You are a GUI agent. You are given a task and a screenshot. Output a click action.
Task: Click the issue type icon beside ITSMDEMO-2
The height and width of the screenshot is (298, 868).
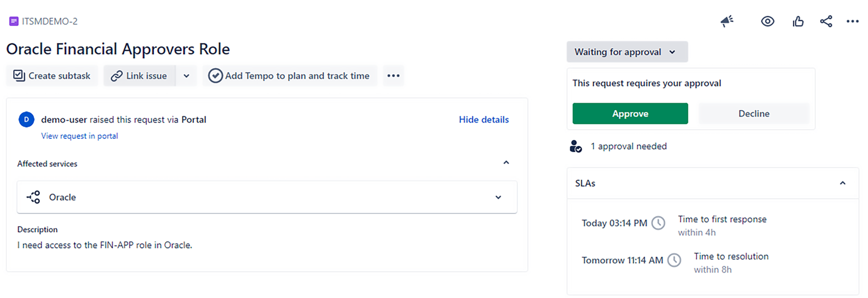13,21
